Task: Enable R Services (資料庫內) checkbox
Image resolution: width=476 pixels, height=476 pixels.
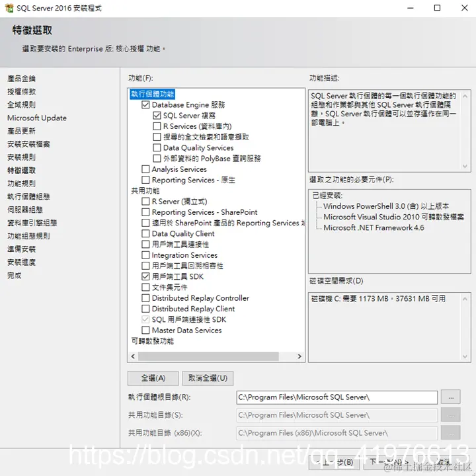Action: coord(157,126)
